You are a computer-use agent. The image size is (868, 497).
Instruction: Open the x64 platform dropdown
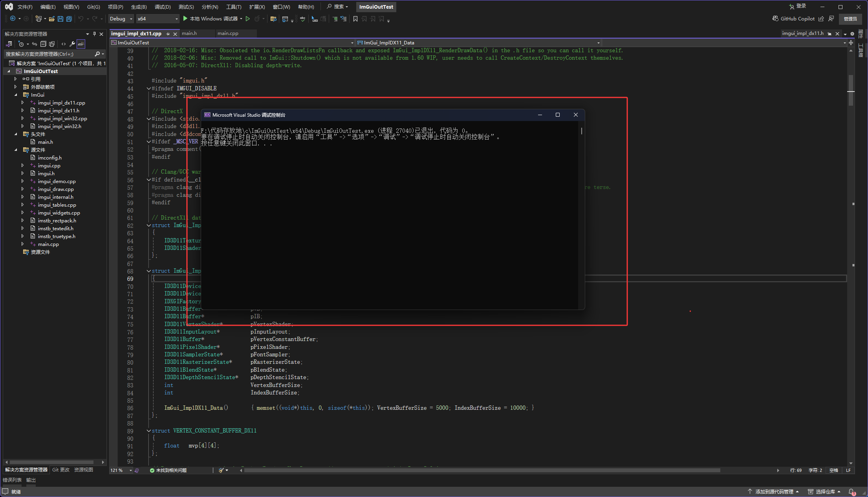click(157, 18)
